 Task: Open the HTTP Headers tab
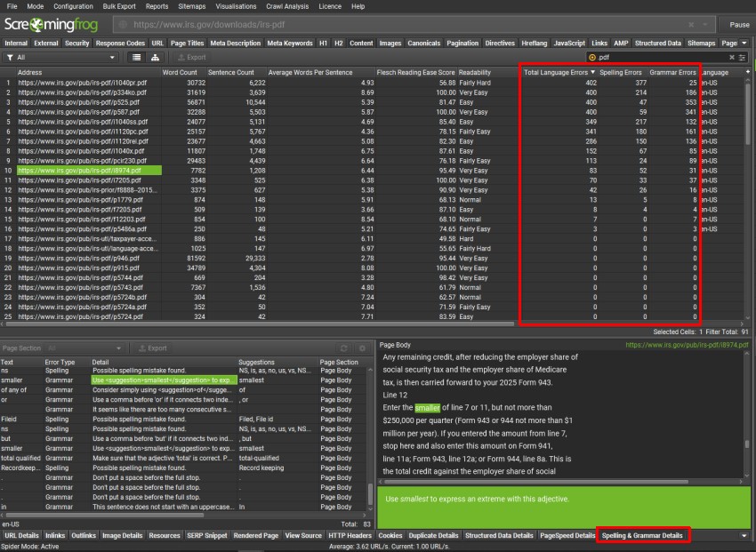point(350,535)
